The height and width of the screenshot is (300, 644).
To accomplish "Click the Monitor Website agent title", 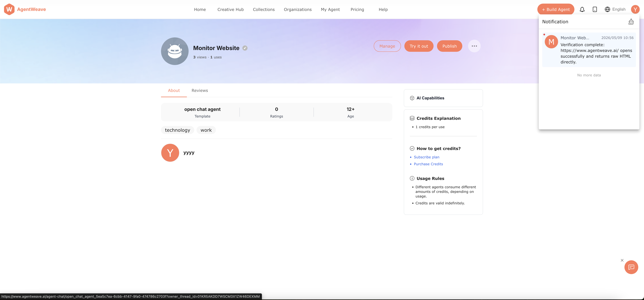I will pyautogui.click(x=216, y=48).
